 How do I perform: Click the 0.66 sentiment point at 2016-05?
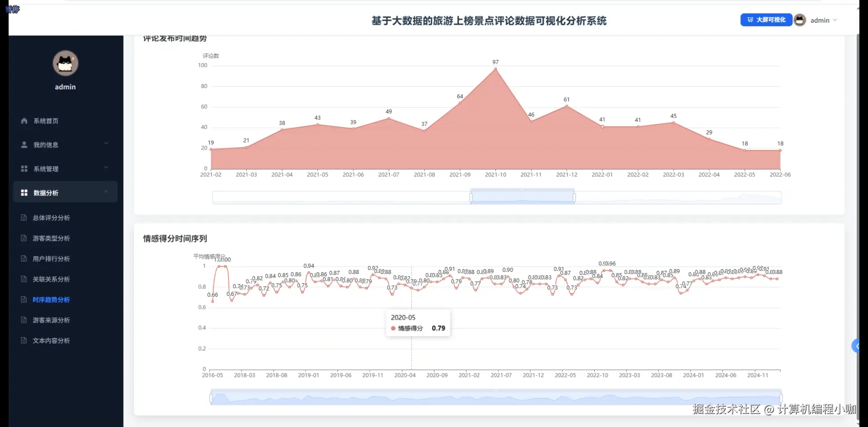tap(212, 301)
